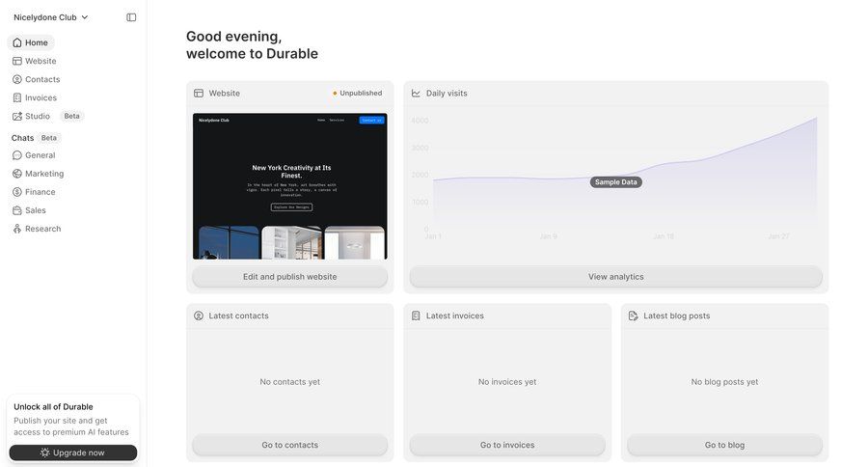Click the website preview thumbnail
The image size is (868, 467).
click(289, 186)
